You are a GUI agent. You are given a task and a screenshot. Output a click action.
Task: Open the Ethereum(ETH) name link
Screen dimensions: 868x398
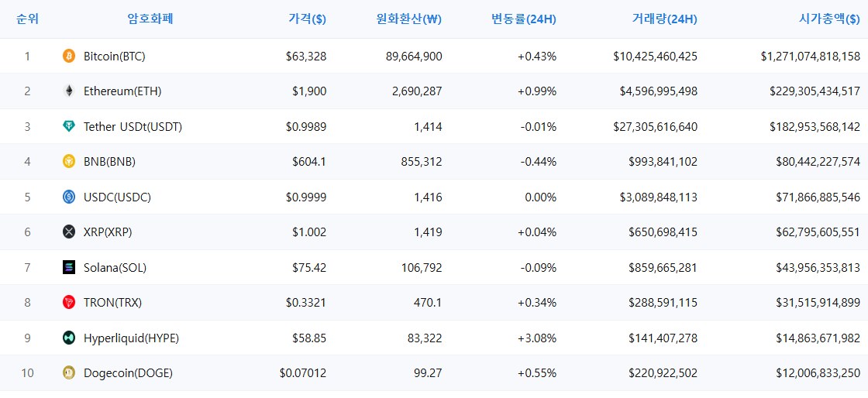click(x=122, y=91)
